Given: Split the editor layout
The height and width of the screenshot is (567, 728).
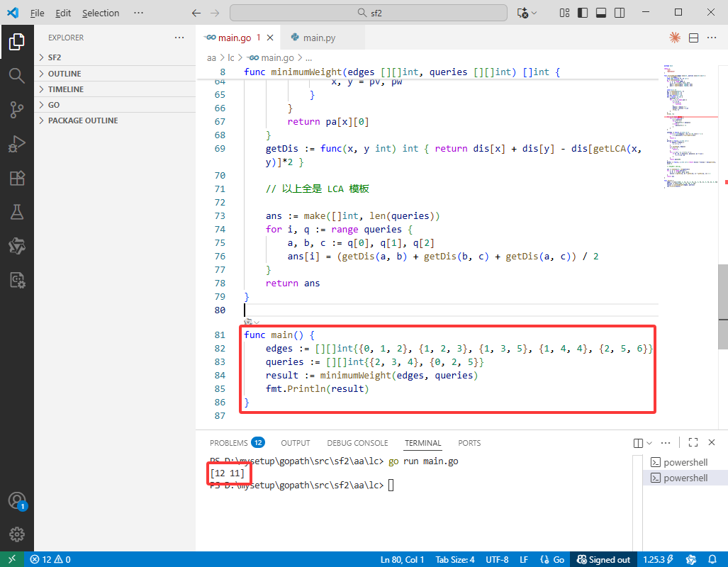Looking at the screenshot, I should point(694,38).
